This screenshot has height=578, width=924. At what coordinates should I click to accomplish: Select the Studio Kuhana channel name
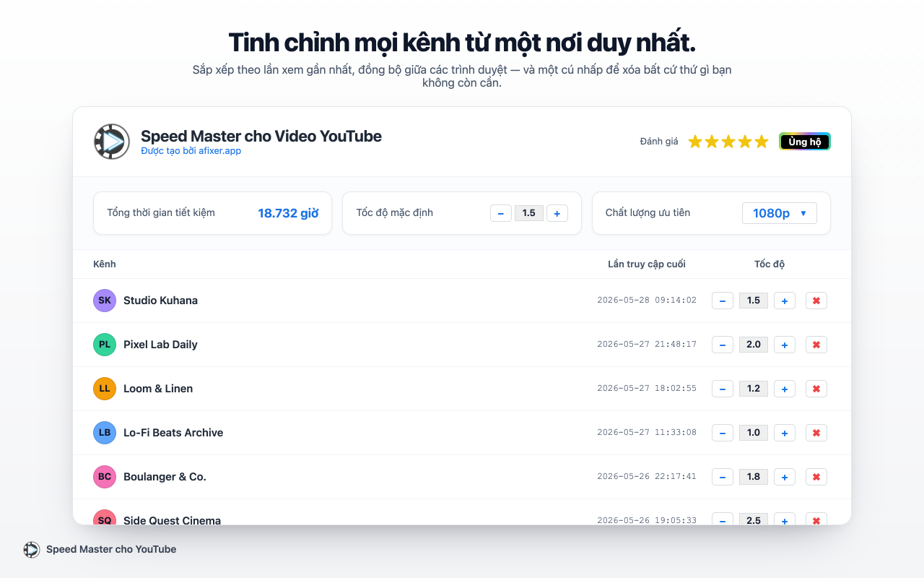[x=160, y=301]
